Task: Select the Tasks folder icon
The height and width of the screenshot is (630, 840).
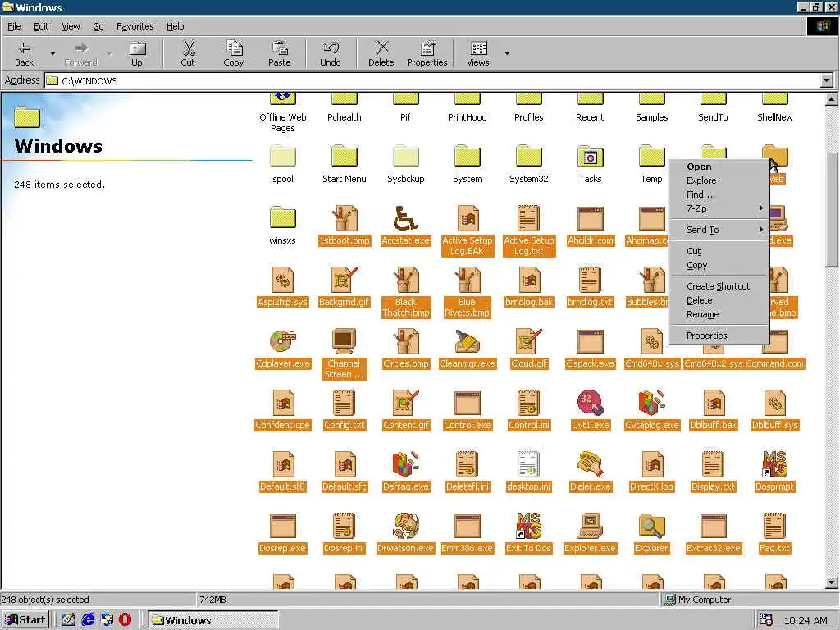Action: (x=591, y=157)
